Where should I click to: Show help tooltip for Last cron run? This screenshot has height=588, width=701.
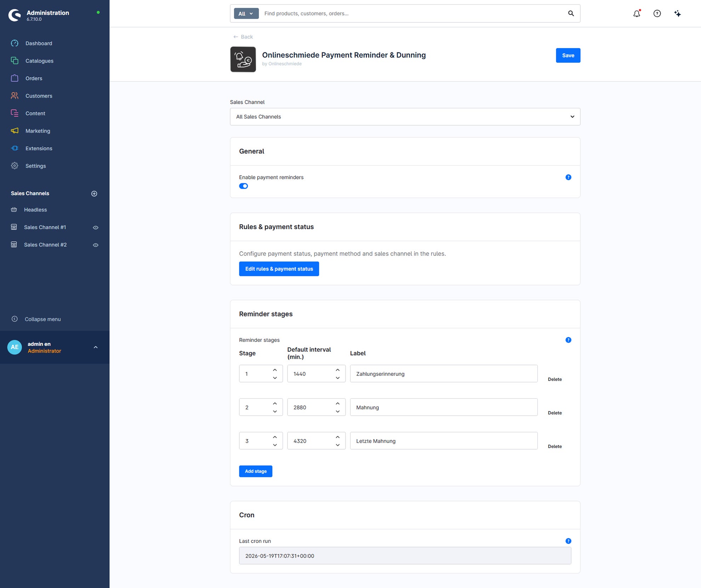pyautogui.click(x=568, y=541)
